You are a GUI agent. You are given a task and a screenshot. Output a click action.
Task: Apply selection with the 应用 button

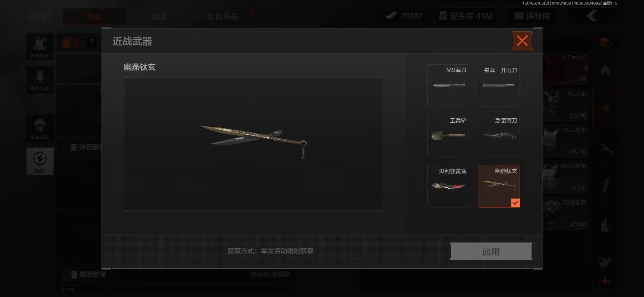[491, 251]
